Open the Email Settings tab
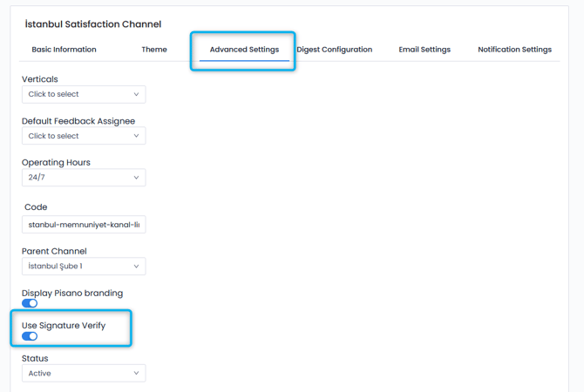Viewport: 584px width, 392px height. 424,50
